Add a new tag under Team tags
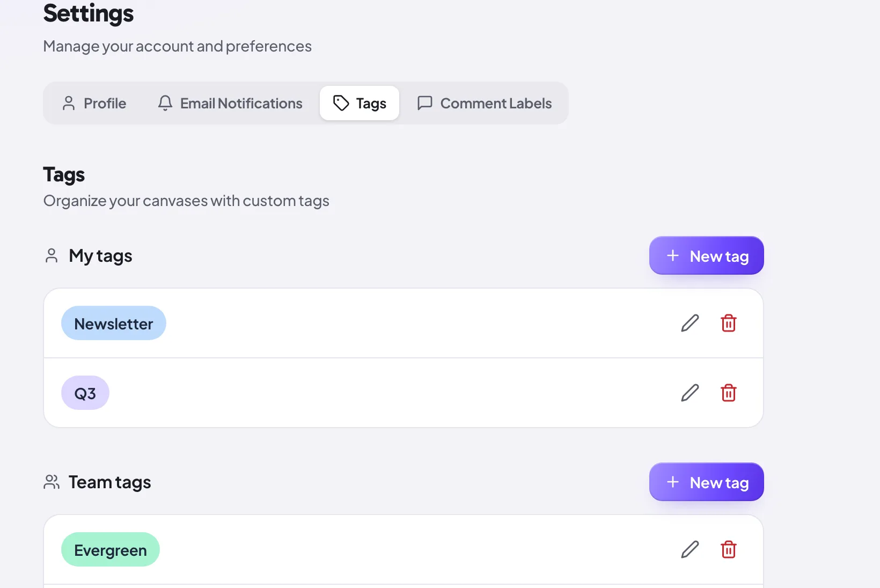The image size is (880, 588). coord(707,482)
